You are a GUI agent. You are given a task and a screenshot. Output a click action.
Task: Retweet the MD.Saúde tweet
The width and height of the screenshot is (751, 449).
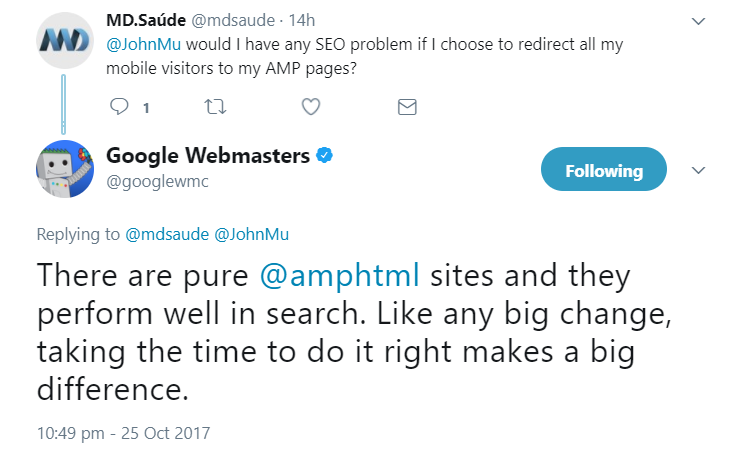point(215,106)
